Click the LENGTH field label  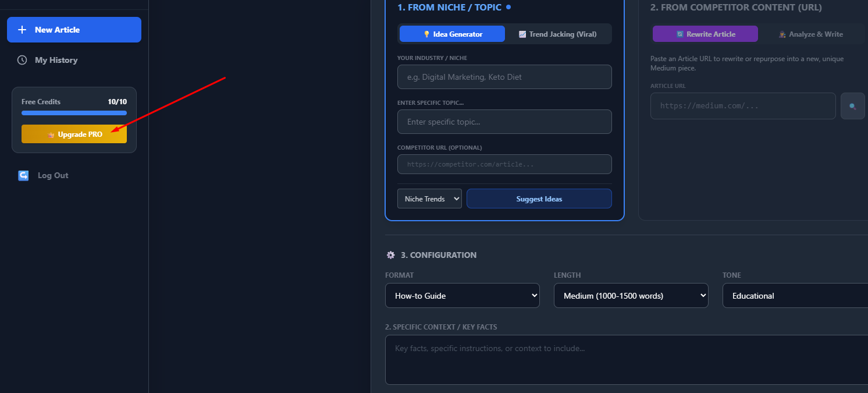(x=567, y=275)
